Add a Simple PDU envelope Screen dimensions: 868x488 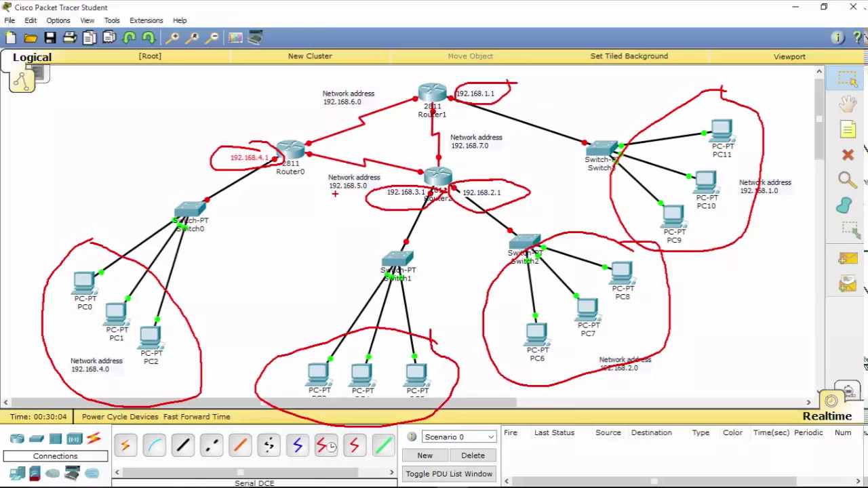click(x=848, y=258)
